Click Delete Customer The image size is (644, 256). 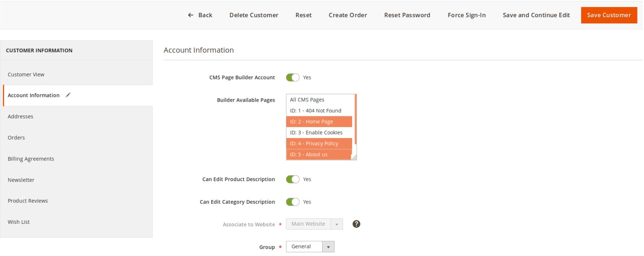coord(254,15)
